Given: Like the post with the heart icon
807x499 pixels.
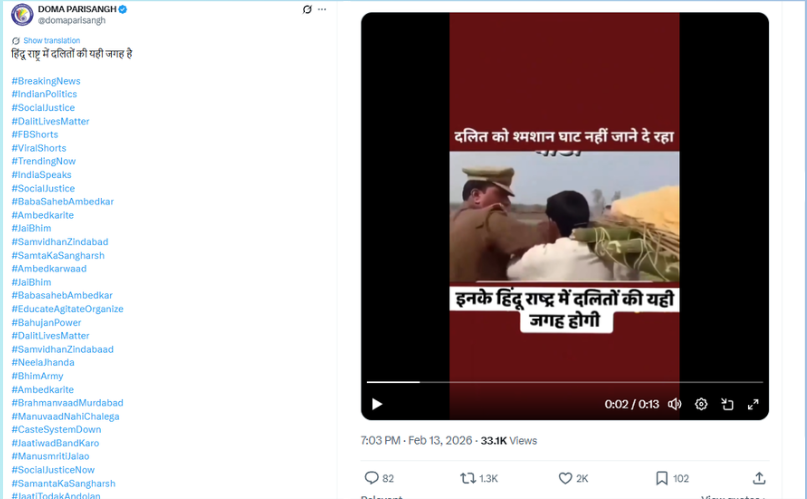Looking at the screenshot, I should [565, 478].
